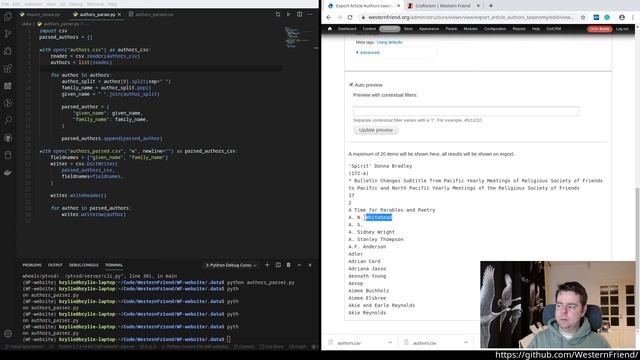Viewport: 640px width, 360px height.
Task: Click the green round extension icon in Chrome
Action: (607, 18)
